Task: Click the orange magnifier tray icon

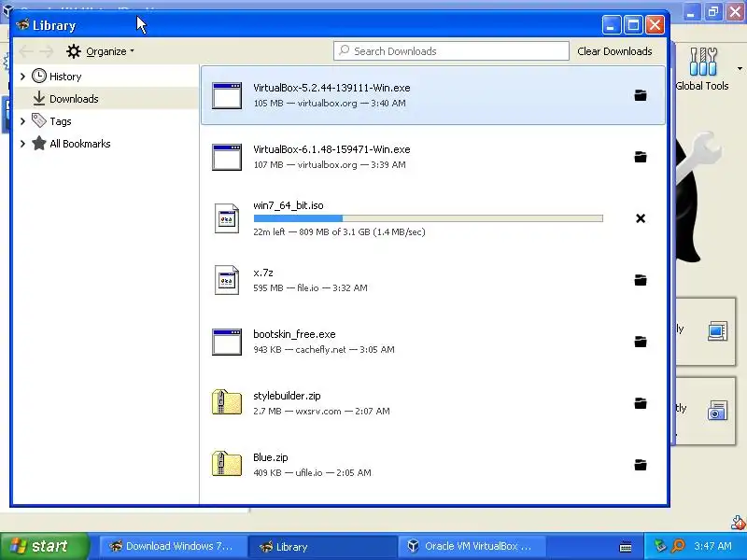Action: (x=678, y=546)
